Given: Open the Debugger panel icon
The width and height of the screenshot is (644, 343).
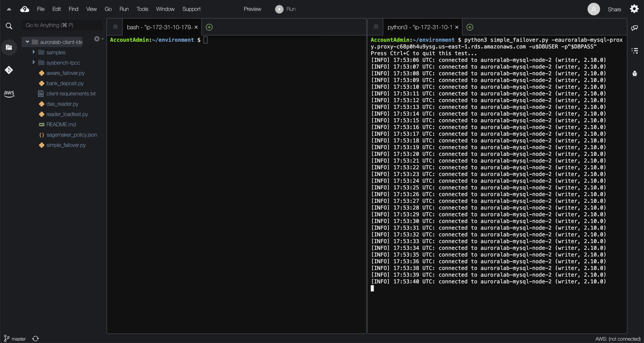Looking at the screenshot, I should click(635, 73).
